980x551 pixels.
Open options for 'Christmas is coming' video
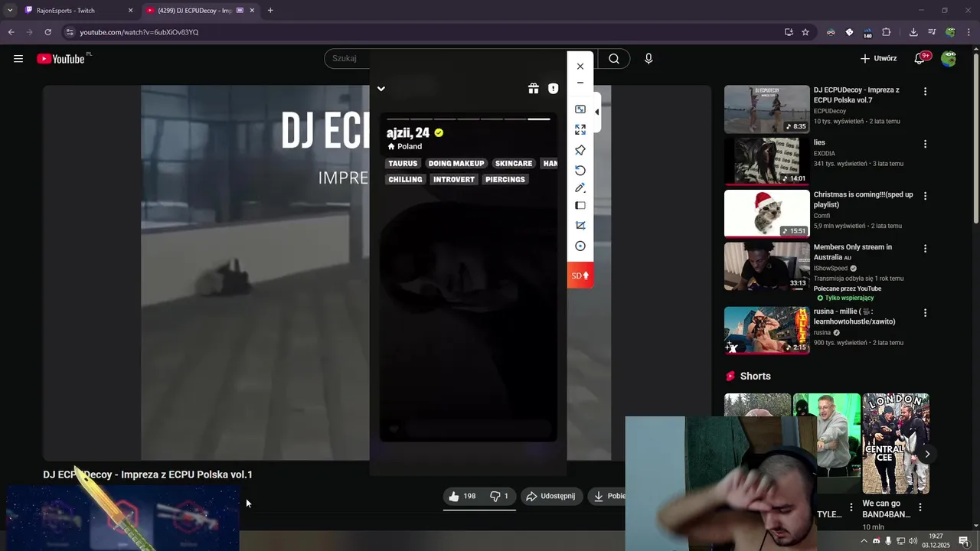pos(925,196)
